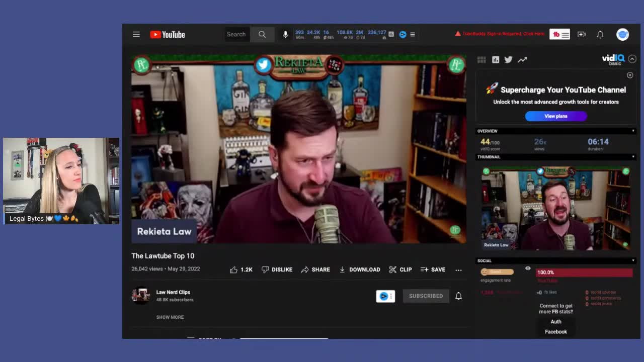Click TubeBuddy Sign-in Required link
This screenshot has height=362, width=644.
[x=500, y=34]
